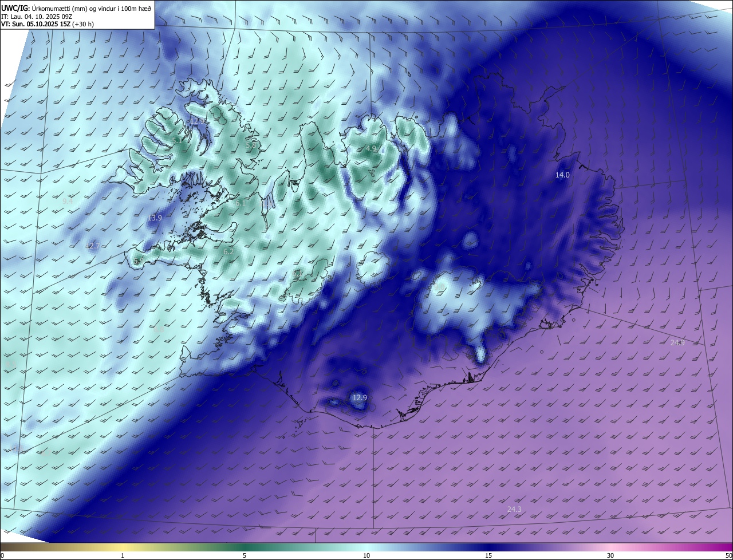Image resolution: width=733 pixels, height=560 pixels.
Task: Click the 10 label on the color scale
Action: [366, 555]
